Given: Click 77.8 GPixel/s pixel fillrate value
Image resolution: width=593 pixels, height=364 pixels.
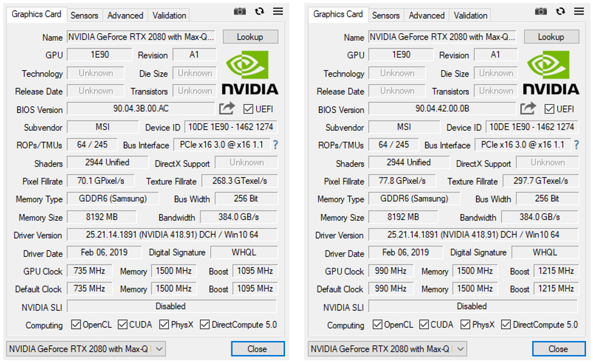Looking at the screenshot, I should (402, 181).
